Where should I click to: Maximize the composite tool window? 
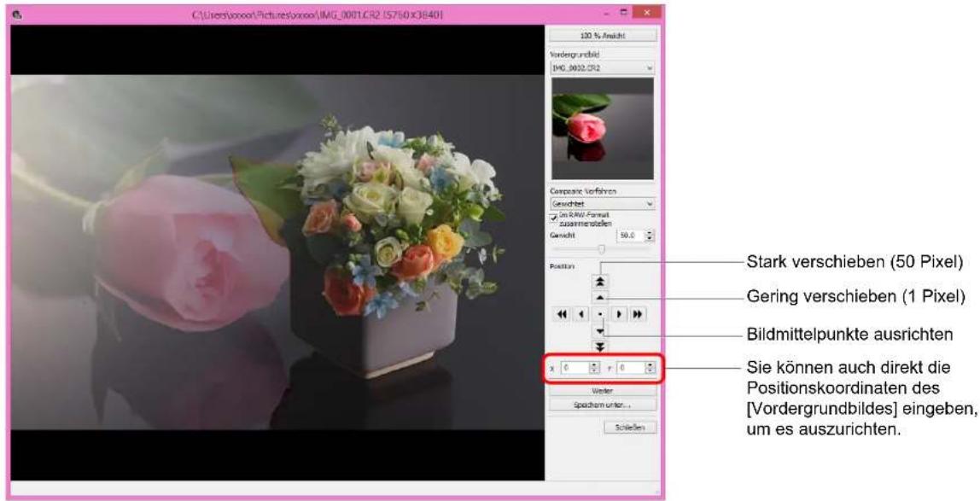(x=622, y=13)
